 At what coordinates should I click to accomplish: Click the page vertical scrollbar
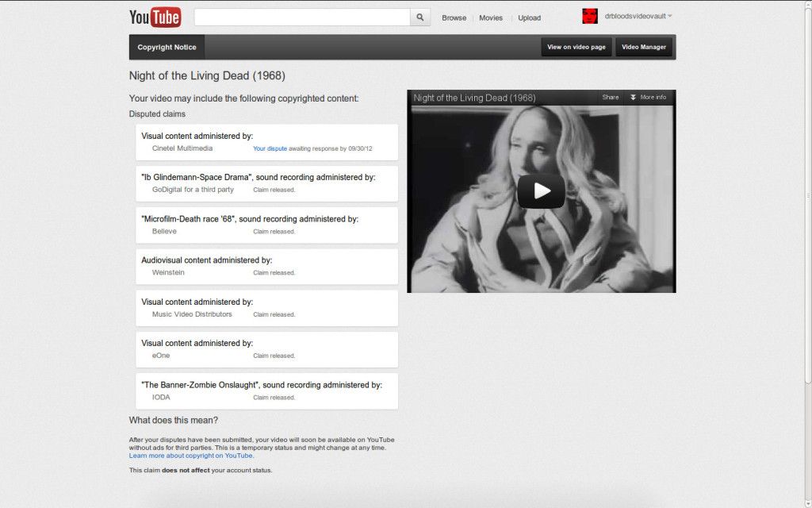808,194
